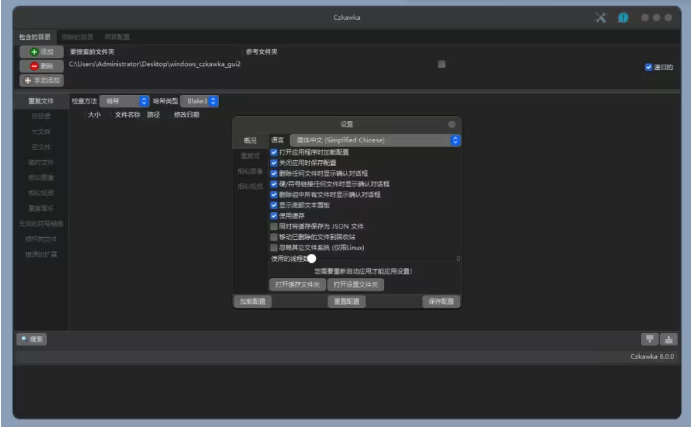The width and height of the screenshot is (691, 427).
Task: Close the Settings (设置) dialog with its round button
Action: pyautogui.click(x=452, y=124)
